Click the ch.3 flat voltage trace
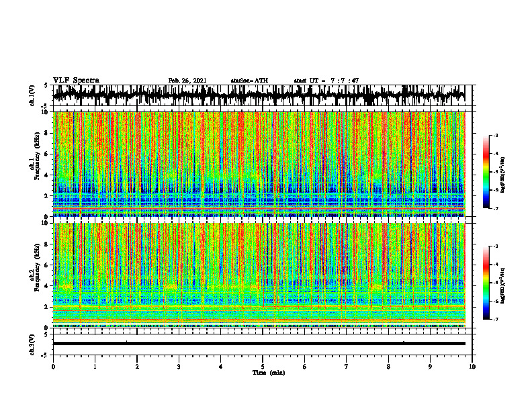 pyautogui.click(x=259, y=343)
